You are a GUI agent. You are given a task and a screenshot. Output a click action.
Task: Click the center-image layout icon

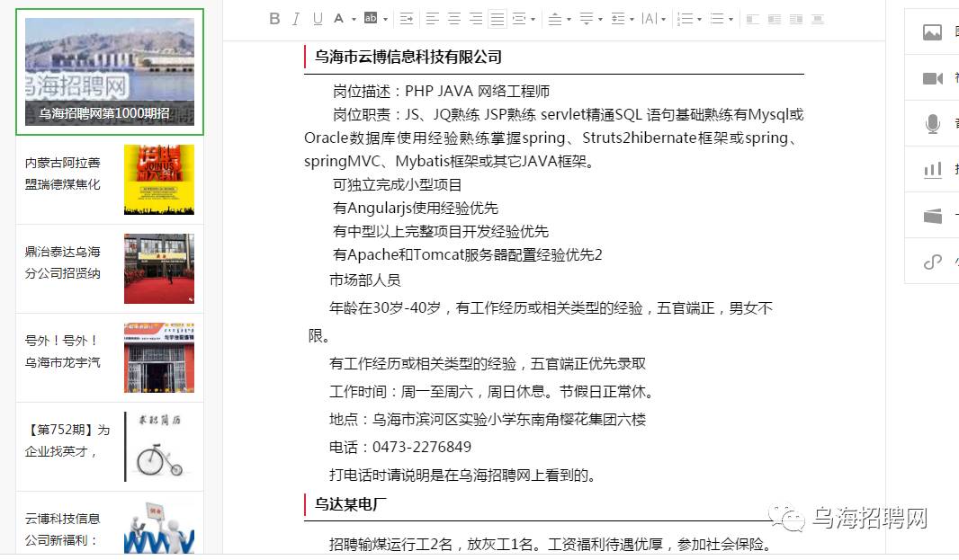point(818,19)
